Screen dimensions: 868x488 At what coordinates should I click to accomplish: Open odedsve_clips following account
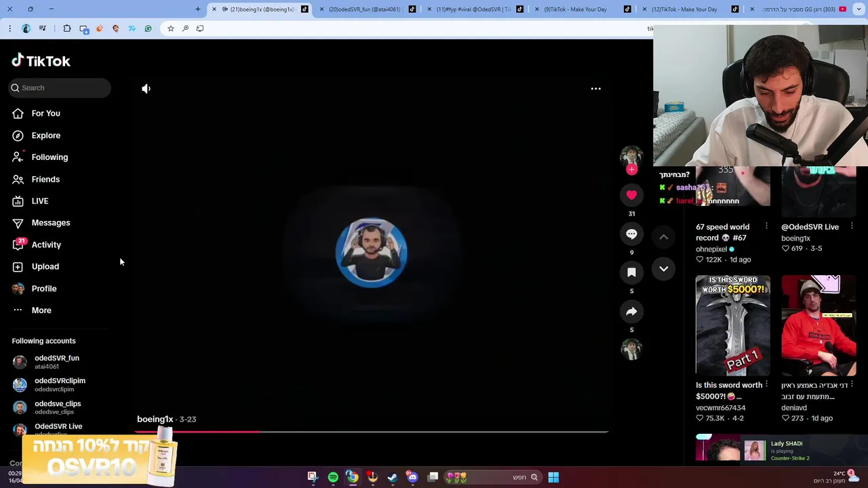click(x=58, y=407)
